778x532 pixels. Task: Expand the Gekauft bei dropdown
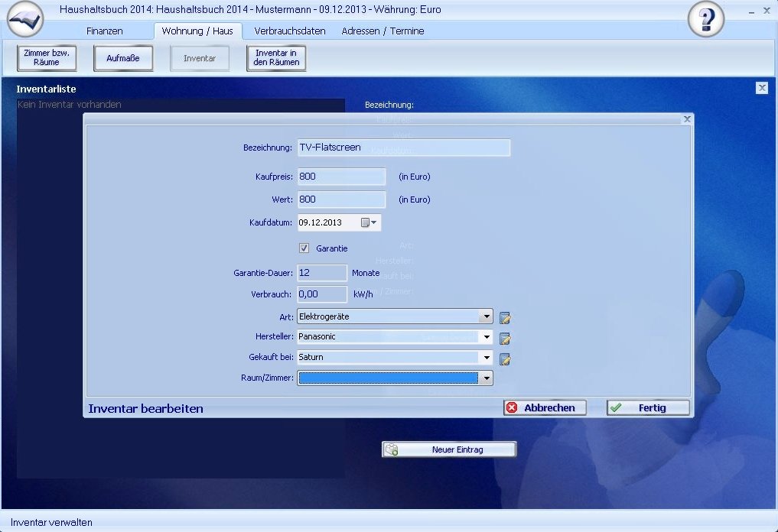[485, 357]
